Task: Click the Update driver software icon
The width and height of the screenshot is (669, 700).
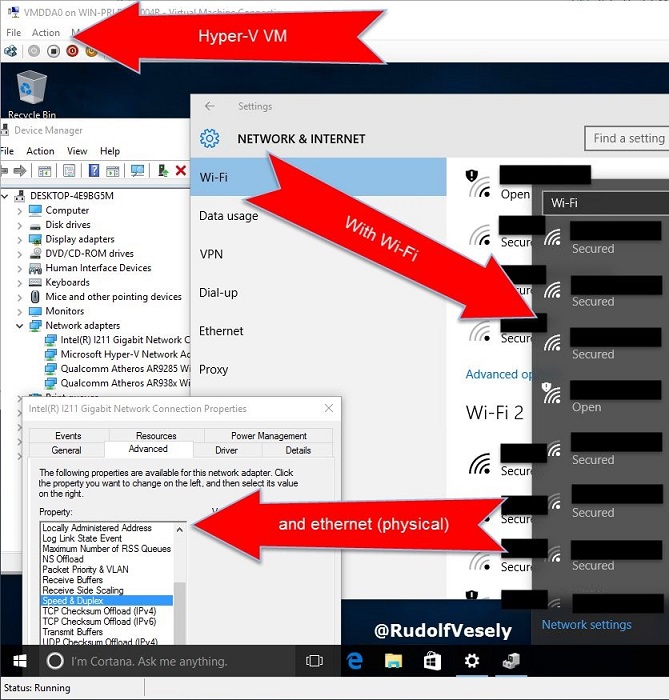Action: 163,171
